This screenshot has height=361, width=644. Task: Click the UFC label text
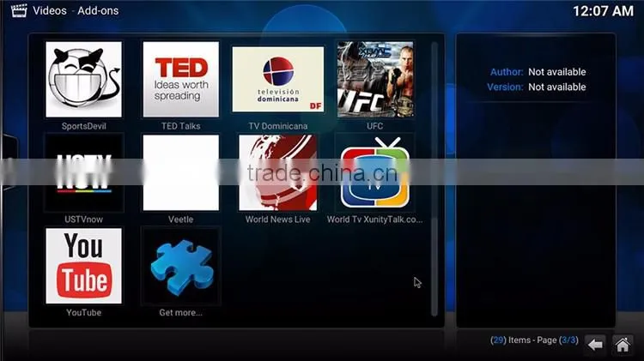[x=375, y=126]
